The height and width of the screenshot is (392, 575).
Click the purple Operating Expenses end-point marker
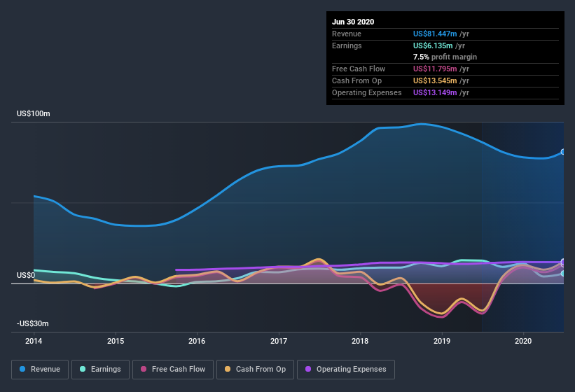point(563,262)
